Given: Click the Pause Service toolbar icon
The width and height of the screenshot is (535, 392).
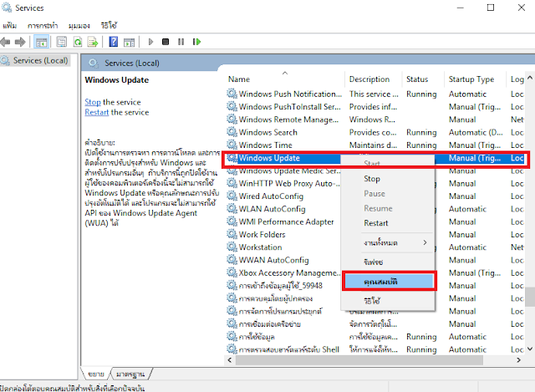Looking at the screenshot, I should pyautogui.click(x=181, y=42).
